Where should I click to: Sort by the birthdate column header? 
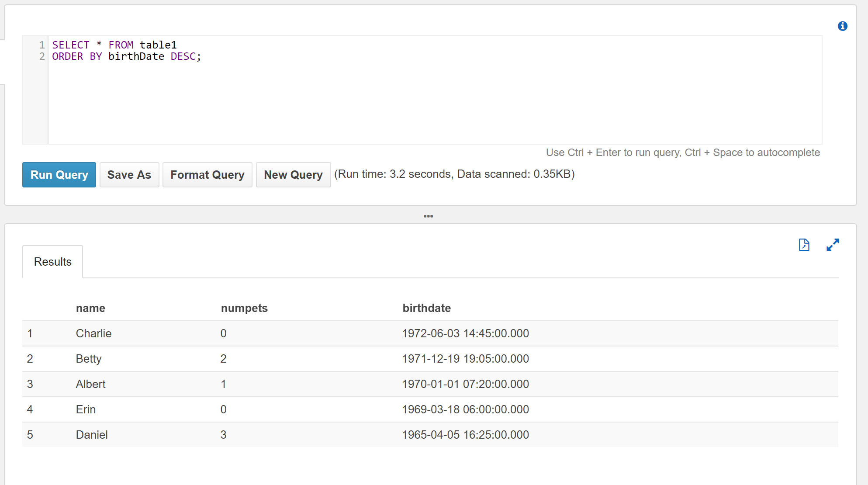[x=426, y=308]
